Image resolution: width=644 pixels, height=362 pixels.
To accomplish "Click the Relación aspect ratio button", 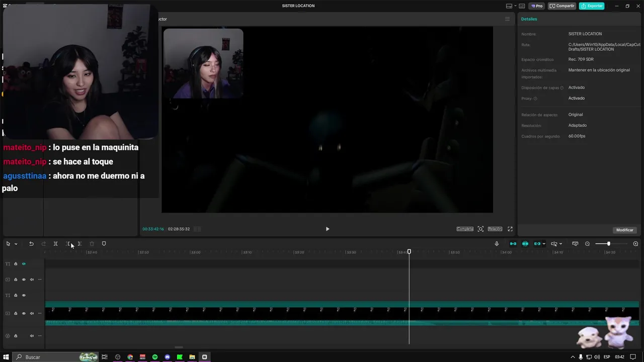I will point(495,229).
